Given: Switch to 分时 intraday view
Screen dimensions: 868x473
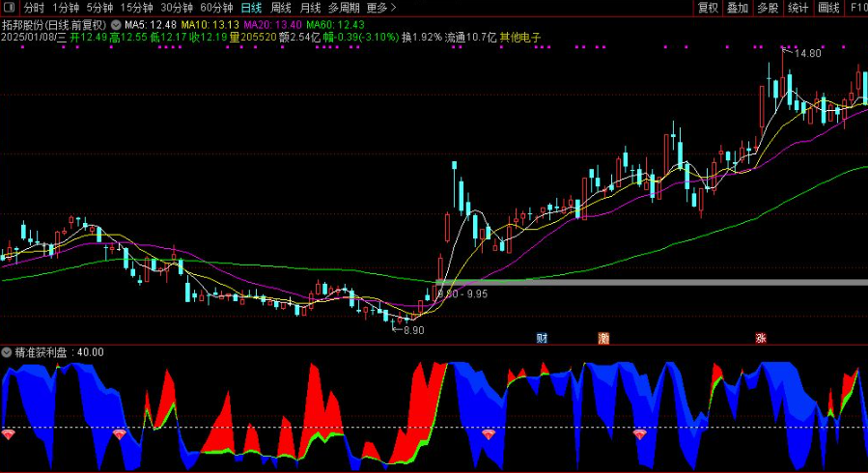Looking at the screenshot, I should pyautogui.click(x=33, y=8).
